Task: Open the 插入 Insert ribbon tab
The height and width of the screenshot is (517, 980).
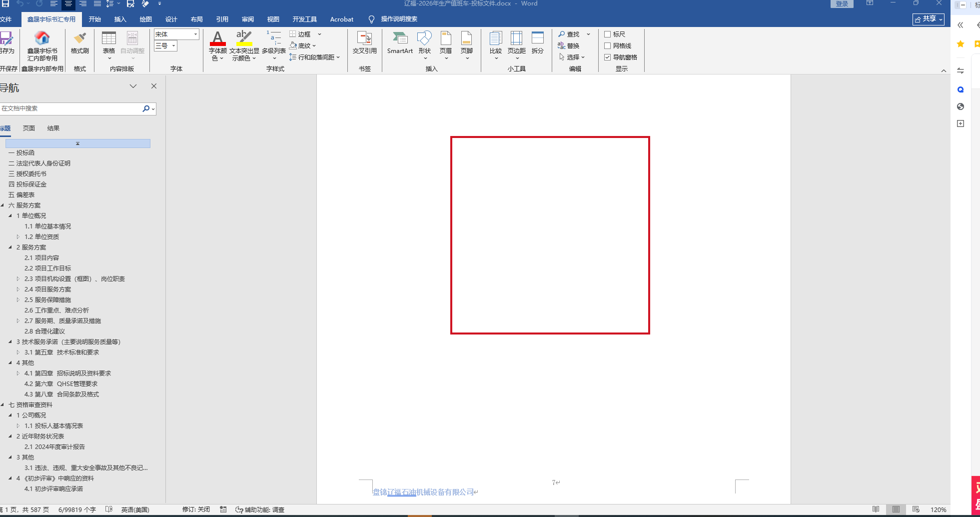Action: (x=120, y=19)
